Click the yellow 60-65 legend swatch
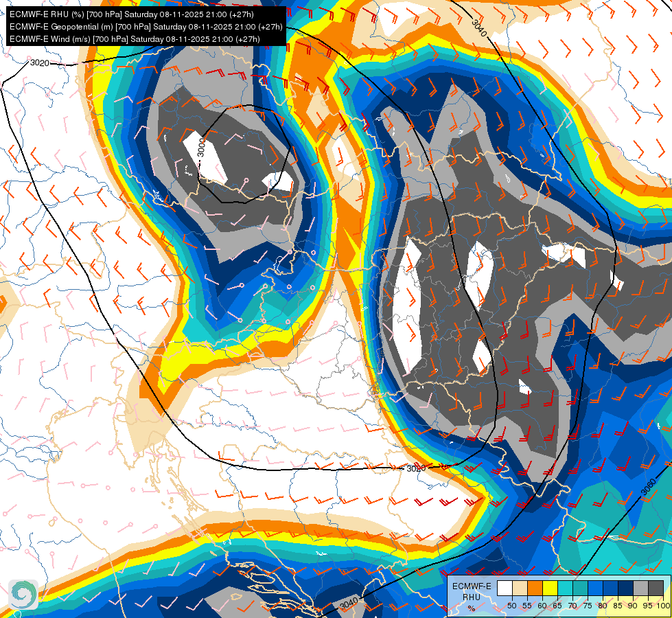Screen dimensions: 672x618 (x=551, y=588)
